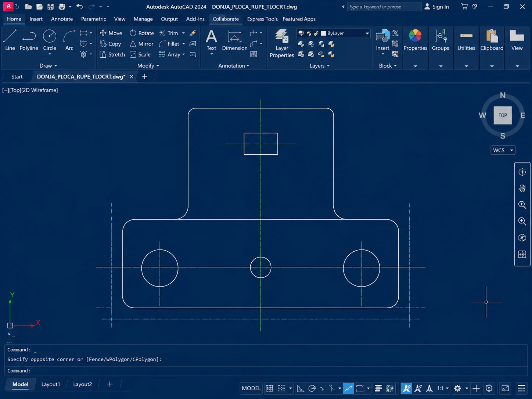The width and height of the screenshot is (532, 399).
Task: Select the Mirror tool
Action: [141, 44]
